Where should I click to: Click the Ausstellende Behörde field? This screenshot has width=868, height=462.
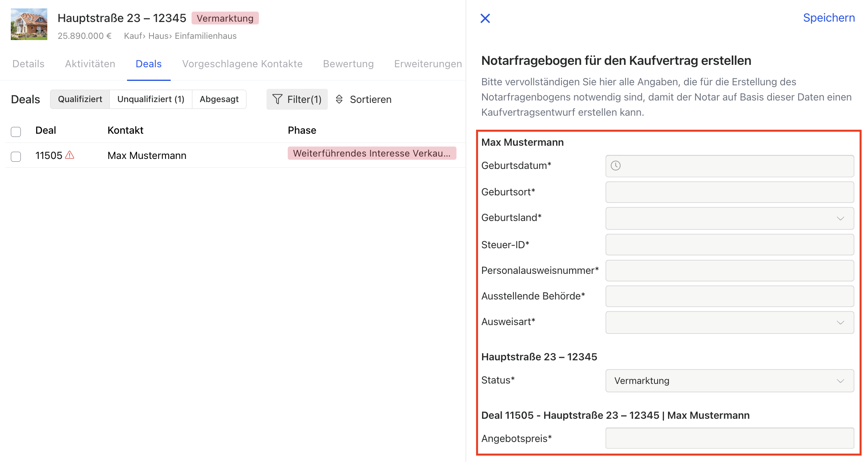729,296
